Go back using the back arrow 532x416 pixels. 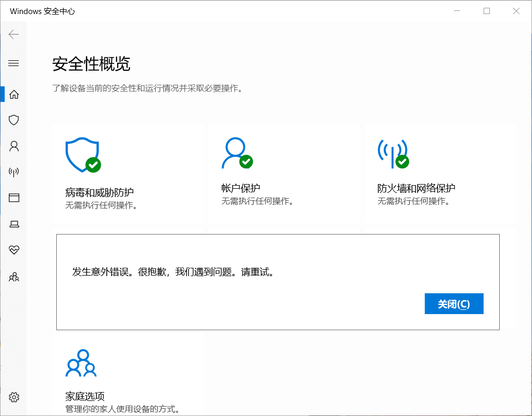(x=14, y=34)
